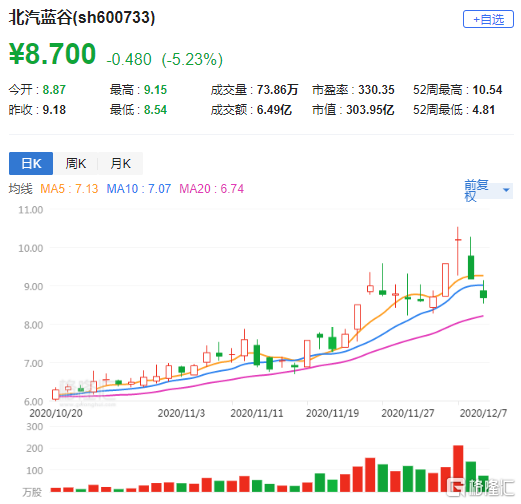Click the 最低 value 8.54

(x=155, y=110)
